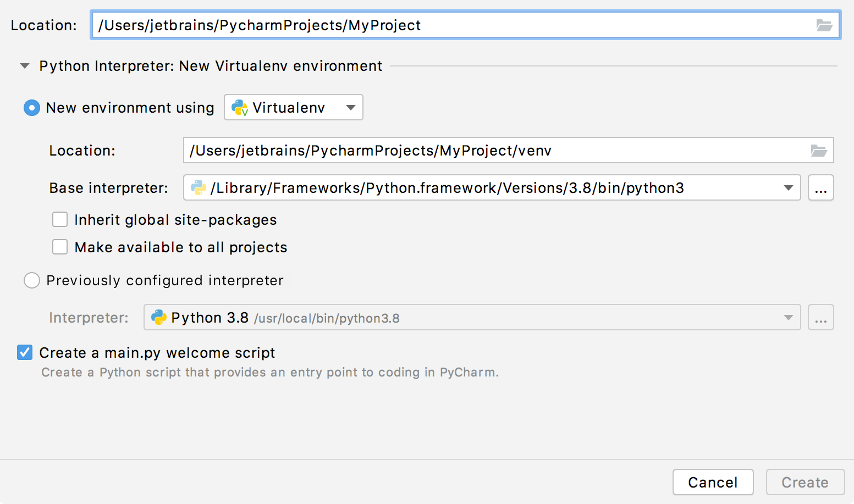Uncheck Create a main.py welcome script
Screen dimensions: 854x504
[25, 352]
